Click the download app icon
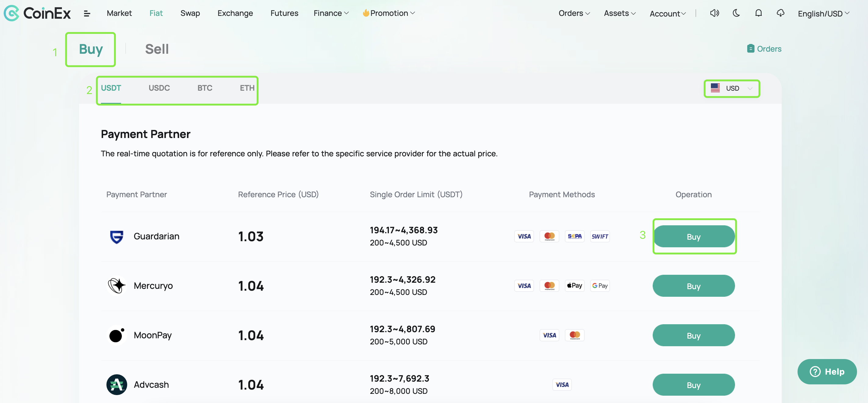 click(780, 13)
